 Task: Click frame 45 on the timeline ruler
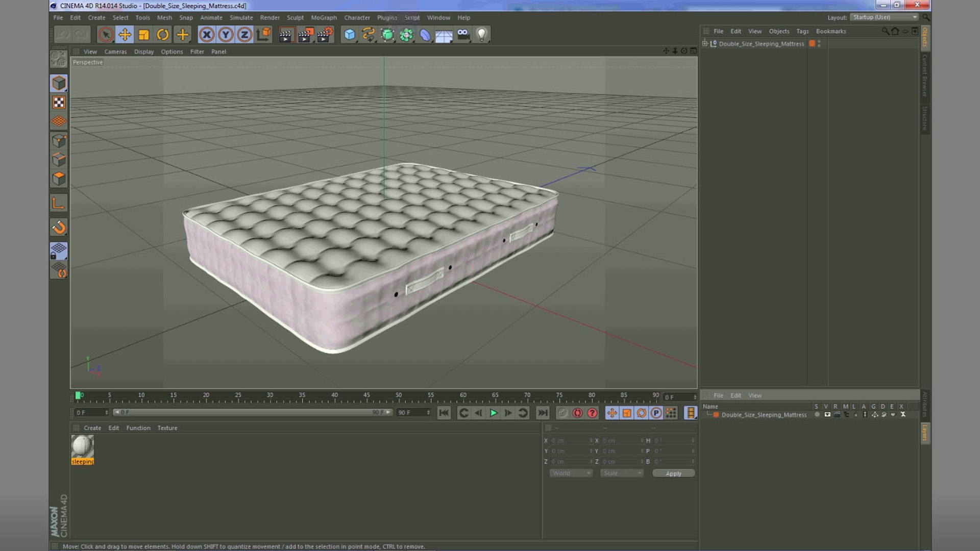coord(366,396)
